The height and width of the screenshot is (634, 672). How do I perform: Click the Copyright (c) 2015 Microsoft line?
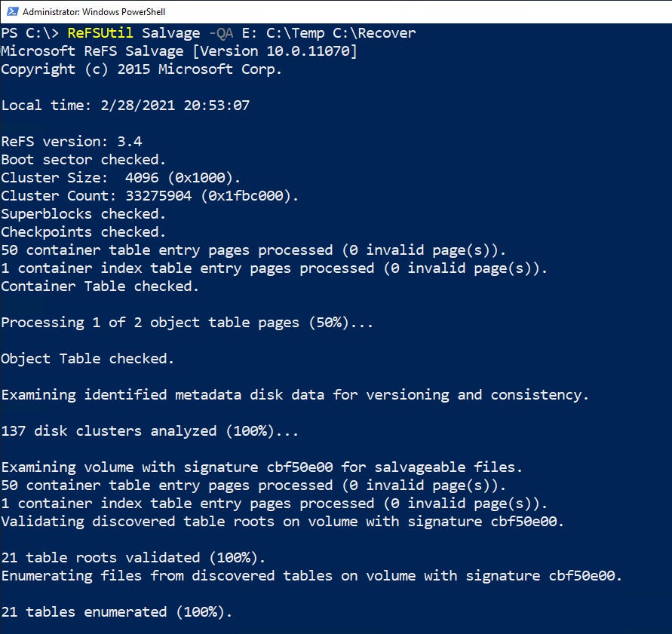pyautogui.click(x=141, y=69)
